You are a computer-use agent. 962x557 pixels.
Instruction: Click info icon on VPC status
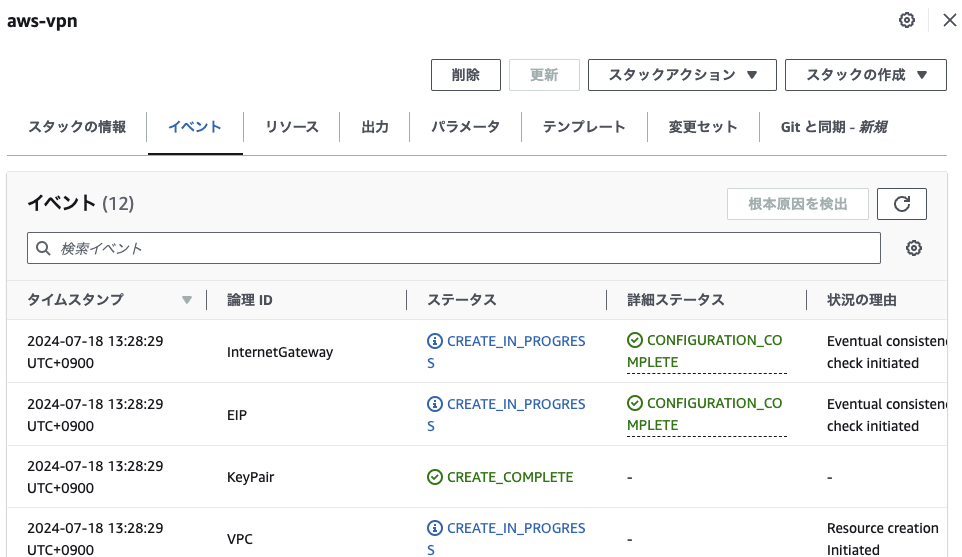[x=434, y=528]
